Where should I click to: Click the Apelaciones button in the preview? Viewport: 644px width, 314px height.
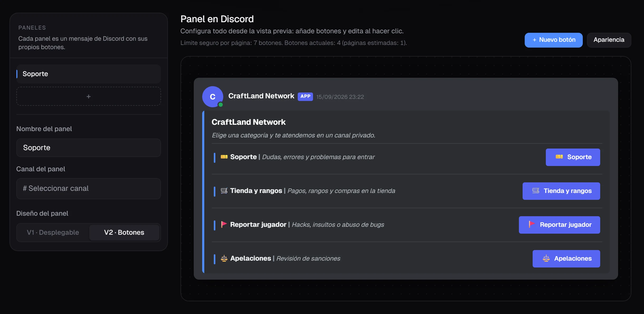[566, 259]
